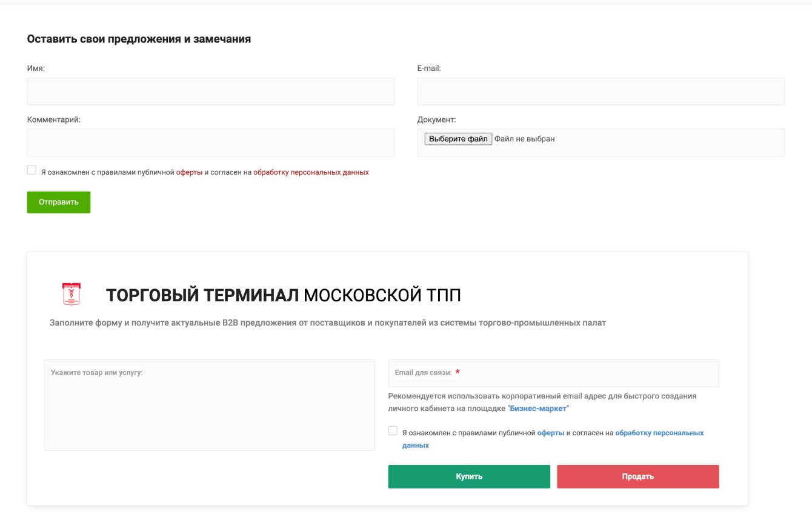Click the green Отправить button
This screenshot has width=812, height=528.
59,202
